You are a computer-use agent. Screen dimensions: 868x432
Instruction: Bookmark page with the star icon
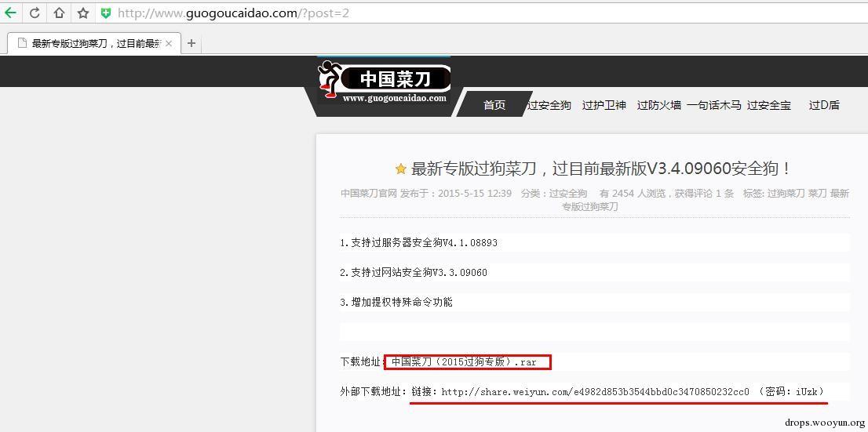pyautogui.click(x=83, y=13)
